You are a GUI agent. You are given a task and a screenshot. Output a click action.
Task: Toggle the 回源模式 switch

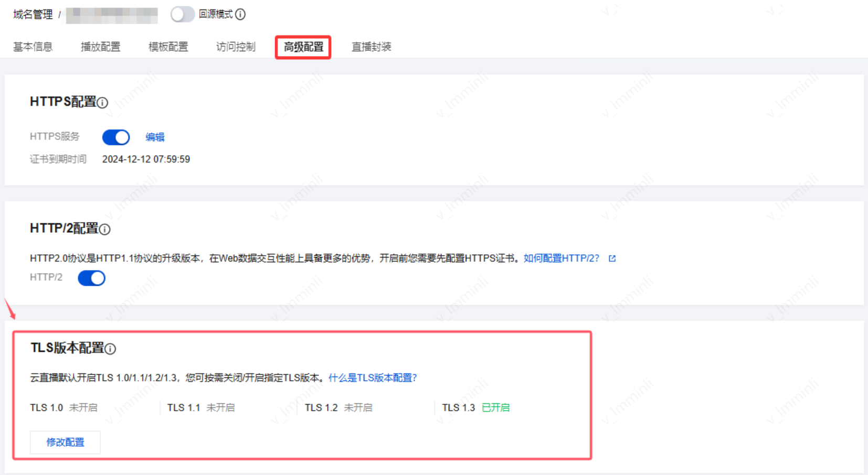[182, 14]
